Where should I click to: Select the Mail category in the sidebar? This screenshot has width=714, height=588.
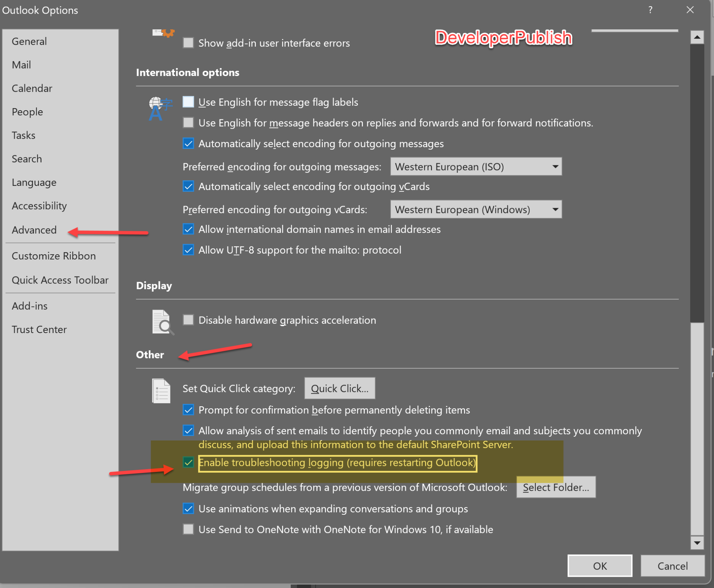coord(21,65)
